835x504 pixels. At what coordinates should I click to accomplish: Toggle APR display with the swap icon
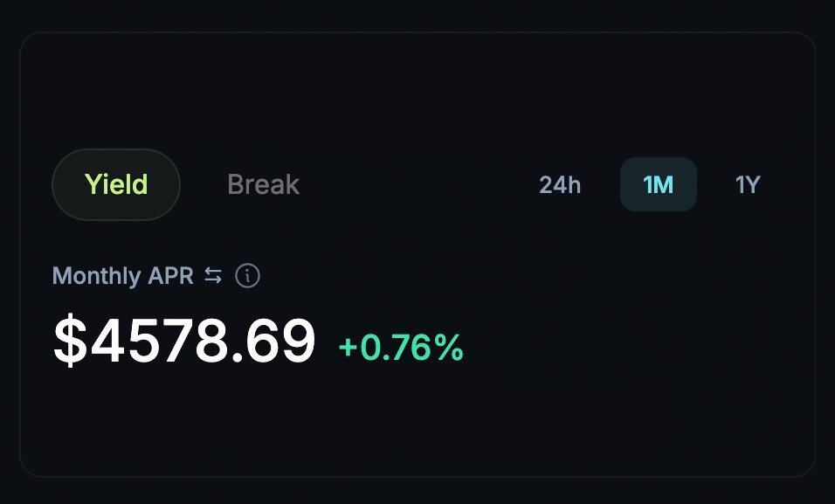[213, 276]
